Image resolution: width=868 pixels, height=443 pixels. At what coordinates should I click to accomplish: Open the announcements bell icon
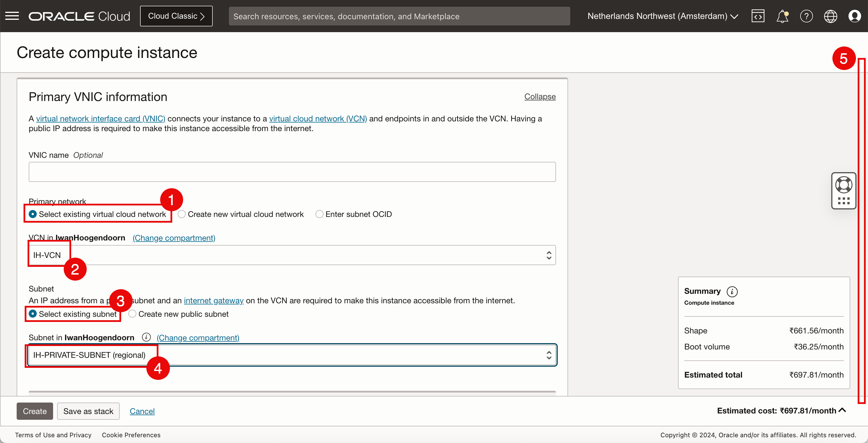tap(782, 16)
